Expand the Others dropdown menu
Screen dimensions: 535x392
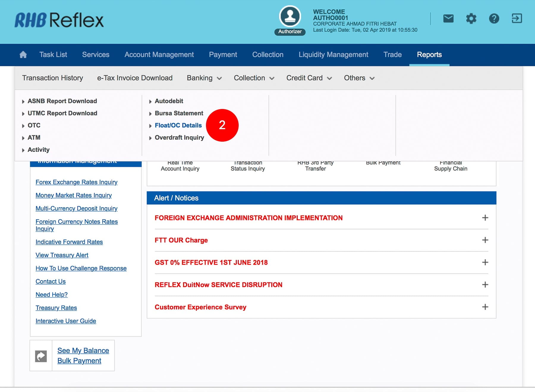pos(359,78)
